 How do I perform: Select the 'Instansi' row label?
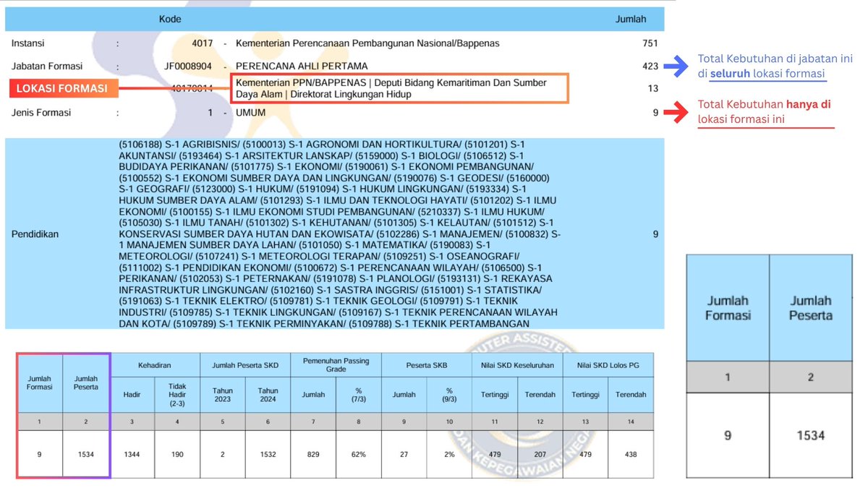click(x=27, y=43)
